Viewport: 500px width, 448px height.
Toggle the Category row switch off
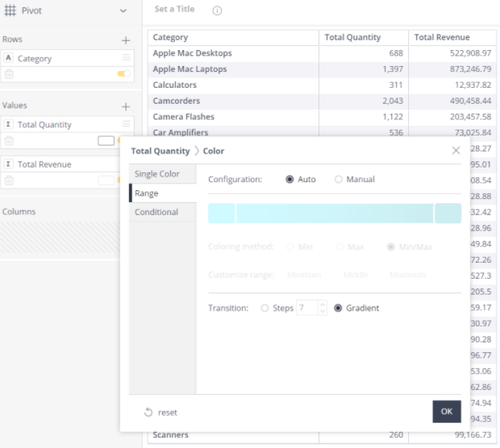(123, 73)
